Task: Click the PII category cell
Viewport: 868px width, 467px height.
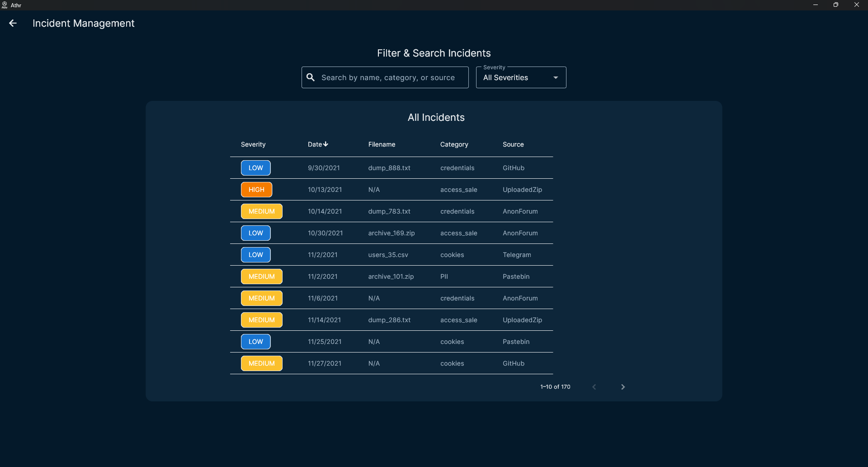Action: [x=444, y=276]
